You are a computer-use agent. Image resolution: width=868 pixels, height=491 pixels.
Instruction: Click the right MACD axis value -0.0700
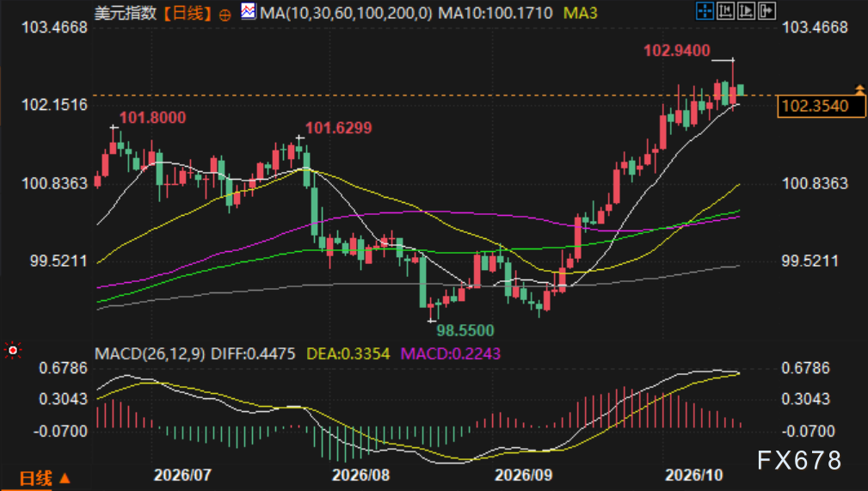coord(808,431)
